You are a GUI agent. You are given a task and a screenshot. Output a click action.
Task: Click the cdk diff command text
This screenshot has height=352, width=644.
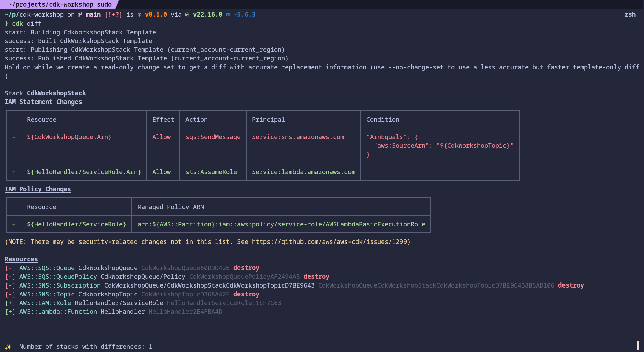point(27,24)
